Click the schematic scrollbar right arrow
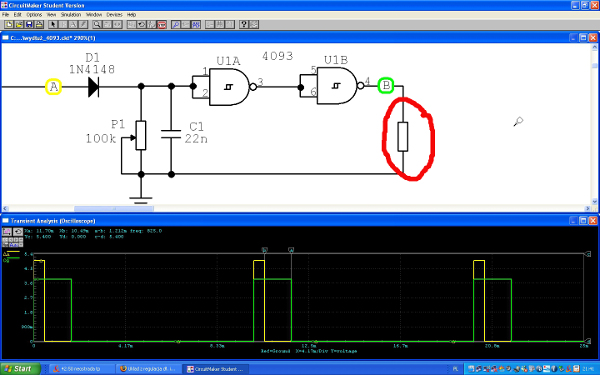The height and width of the screenshot is (375, 600). pos(587,209)
